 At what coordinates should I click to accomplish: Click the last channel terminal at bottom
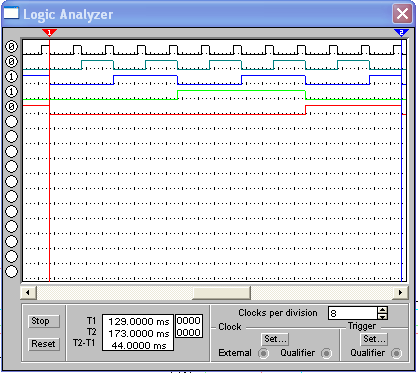tap(12, 271)
